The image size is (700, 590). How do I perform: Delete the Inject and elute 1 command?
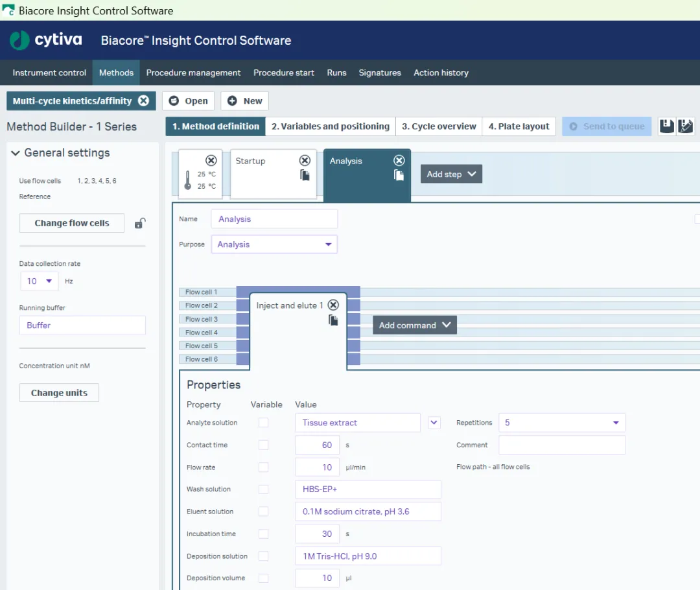click(x=333, y=305)
